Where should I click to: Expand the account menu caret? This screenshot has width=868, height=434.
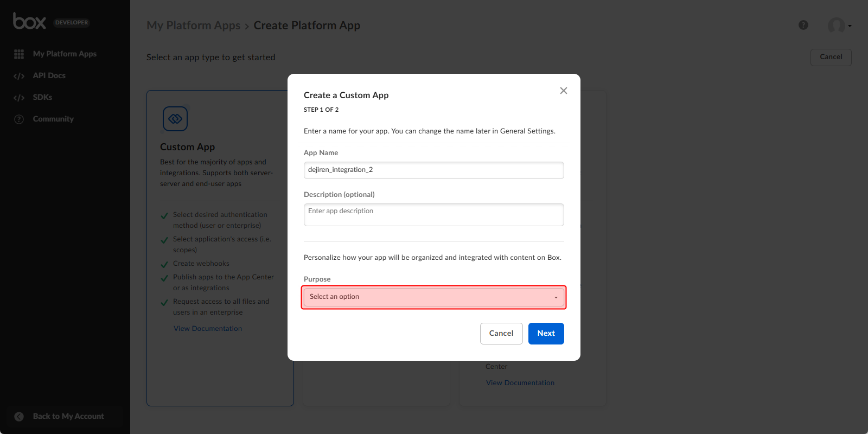pyautogui.click(x=850, y=25)
